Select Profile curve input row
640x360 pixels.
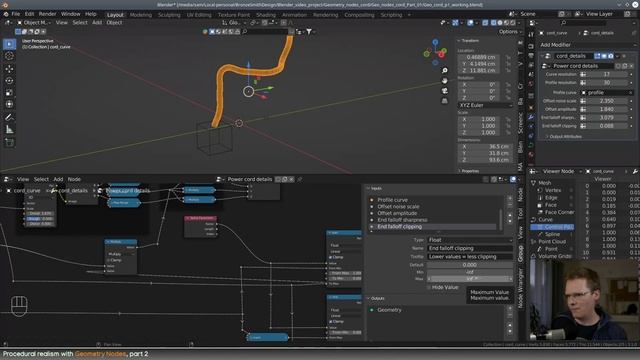[x=435, y=200]
